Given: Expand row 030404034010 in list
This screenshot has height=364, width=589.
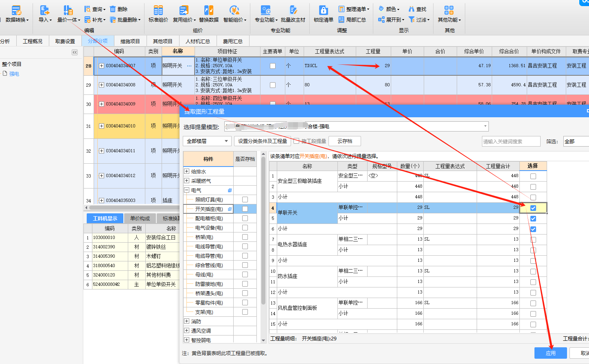Looking at the screenshot, I should (101, 126).
